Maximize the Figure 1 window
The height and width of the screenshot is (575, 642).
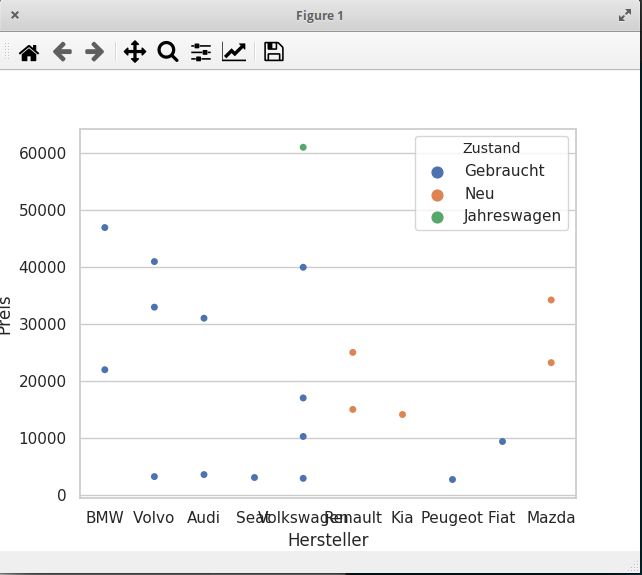point(625,16)
